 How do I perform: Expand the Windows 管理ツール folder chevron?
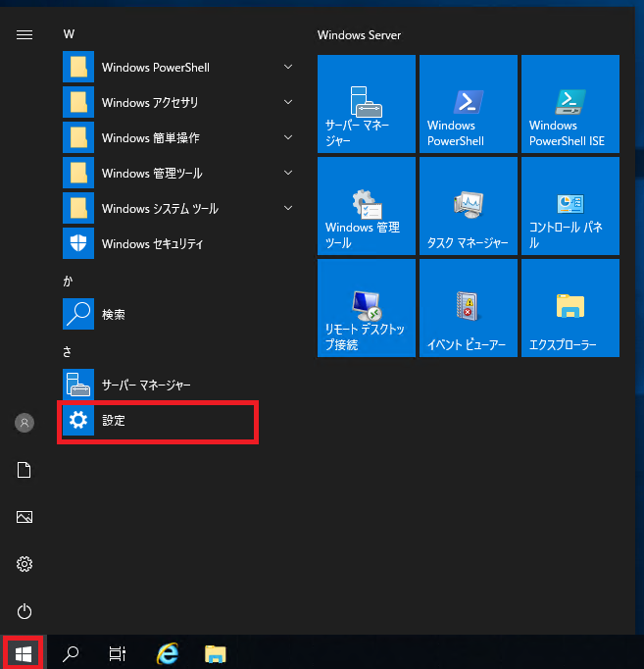(288, 173)
